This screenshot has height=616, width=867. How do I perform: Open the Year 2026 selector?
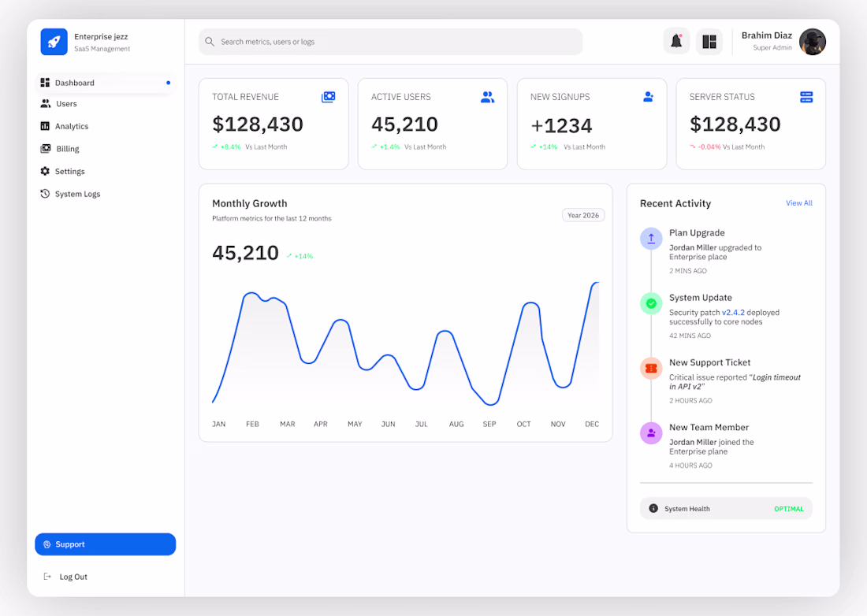pyautogui.click(x=583, y=216)
